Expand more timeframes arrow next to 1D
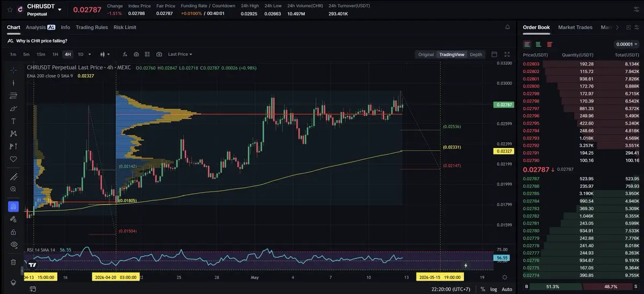 tap(90, 54)
